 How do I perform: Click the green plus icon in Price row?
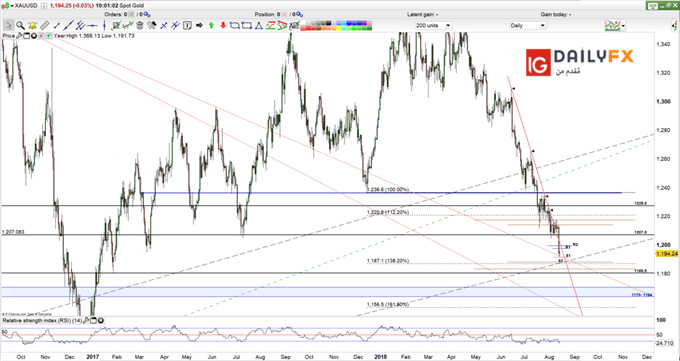coord(48,36)
